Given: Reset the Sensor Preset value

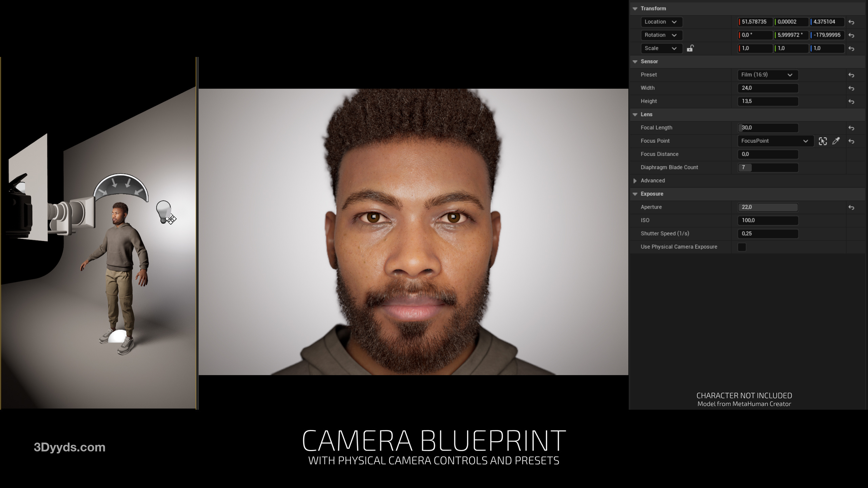Looking at the screenshot, I should coord(851,75).
